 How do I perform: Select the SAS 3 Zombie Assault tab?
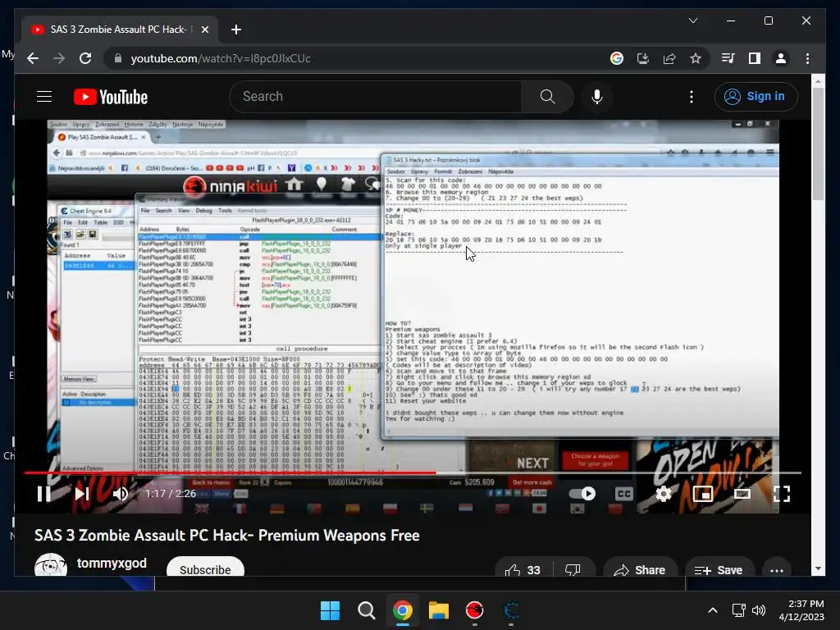(118, 30)
